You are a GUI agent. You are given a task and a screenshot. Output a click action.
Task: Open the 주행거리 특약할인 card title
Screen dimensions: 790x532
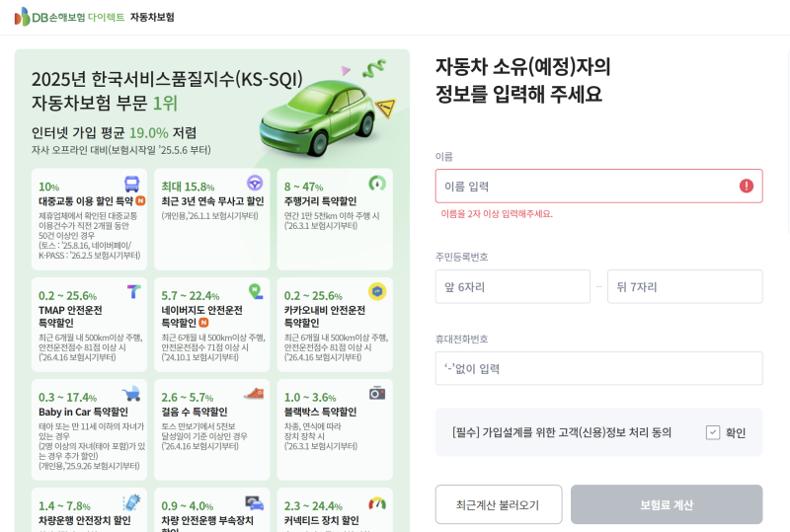click(x=320, y=201)
